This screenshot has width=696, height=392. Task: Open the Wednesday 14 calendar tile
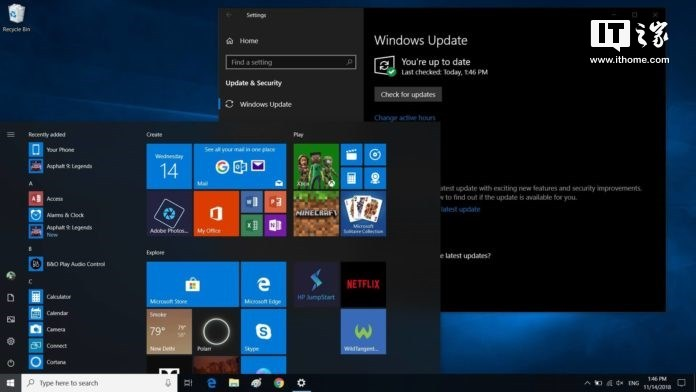tap(169, 166)
